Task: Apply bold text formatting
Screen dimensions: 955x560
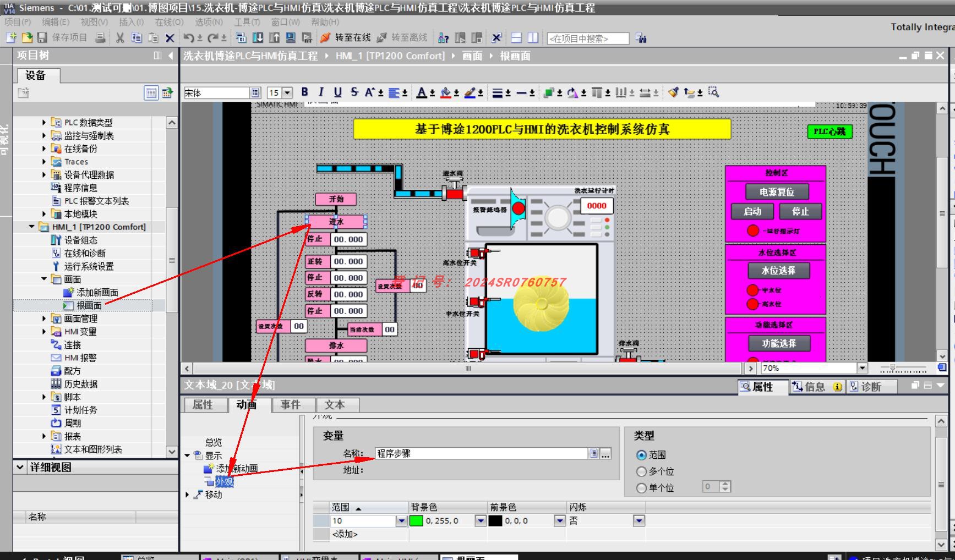Action: coord(304,92)
